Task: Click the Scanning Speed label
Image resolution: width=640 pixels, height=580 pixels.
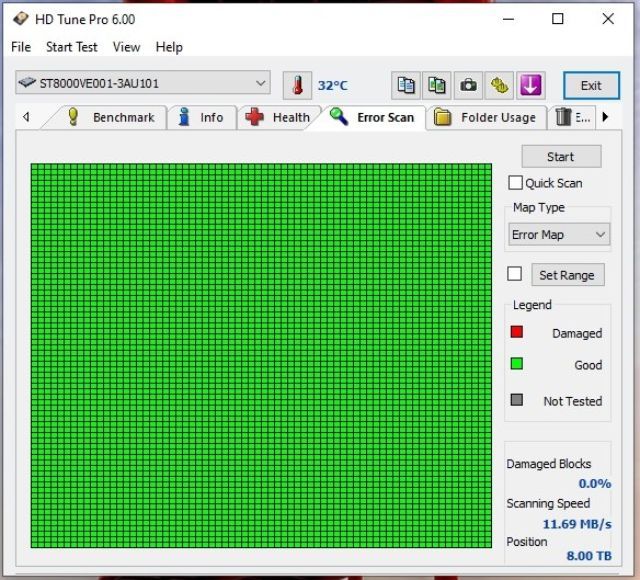Action: [x=548, y=504]
